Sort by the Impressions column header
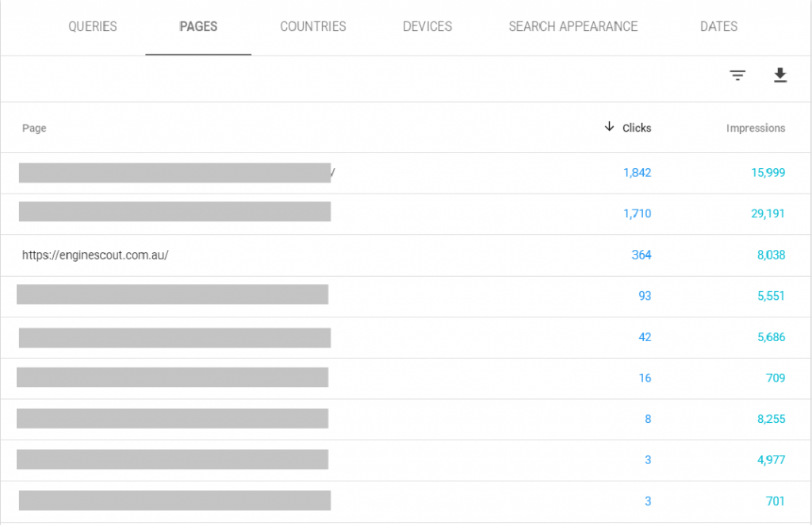 tap(756, 128)
